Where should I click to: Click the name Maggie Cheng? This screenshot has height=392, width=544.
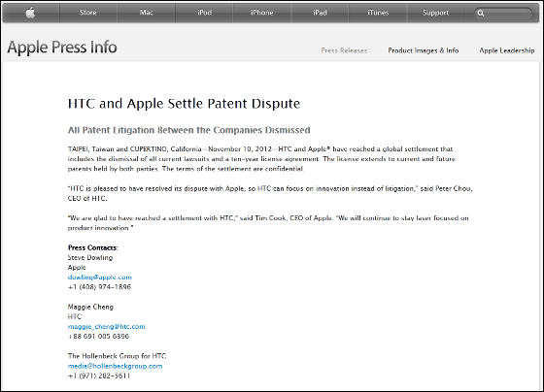pos(90,307)
